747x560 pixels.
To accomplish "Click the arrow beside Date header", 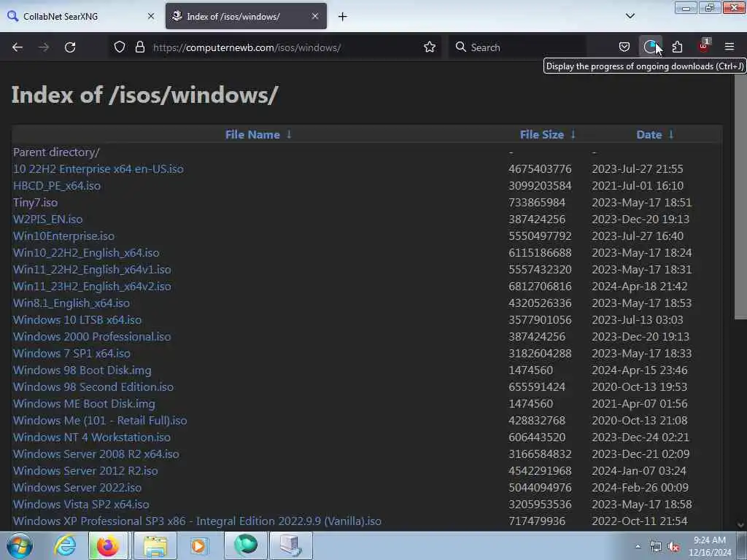I will tap(671, 134).
